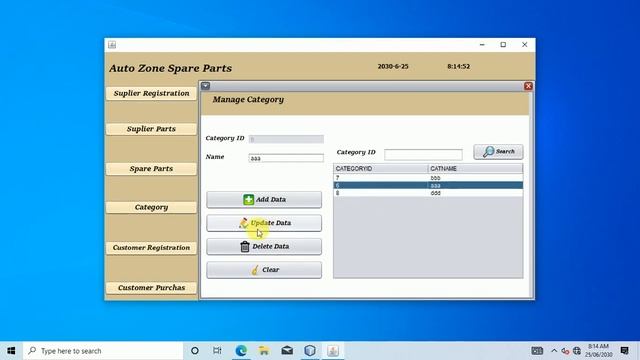The width and height of the screenshot is (640, 360).
Task: Click the search Category ID field
Action: coord(423,154)
